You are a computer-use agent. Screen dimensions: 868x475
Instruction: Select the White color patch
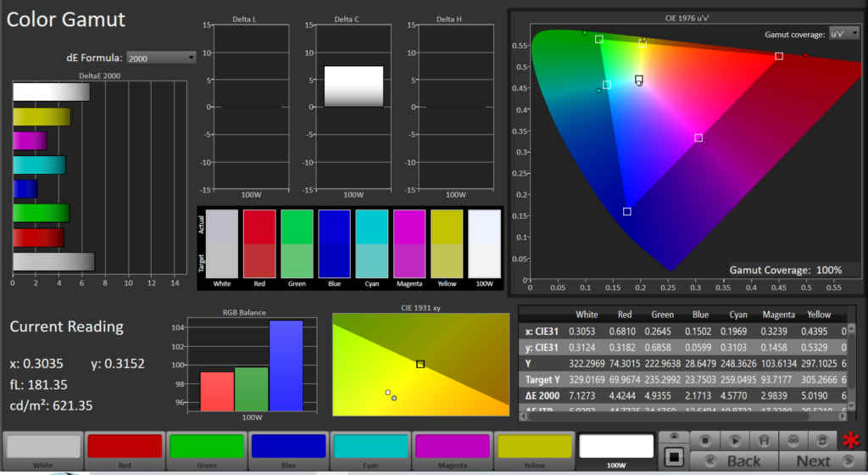pyautogui.click(x=42, y=447)
